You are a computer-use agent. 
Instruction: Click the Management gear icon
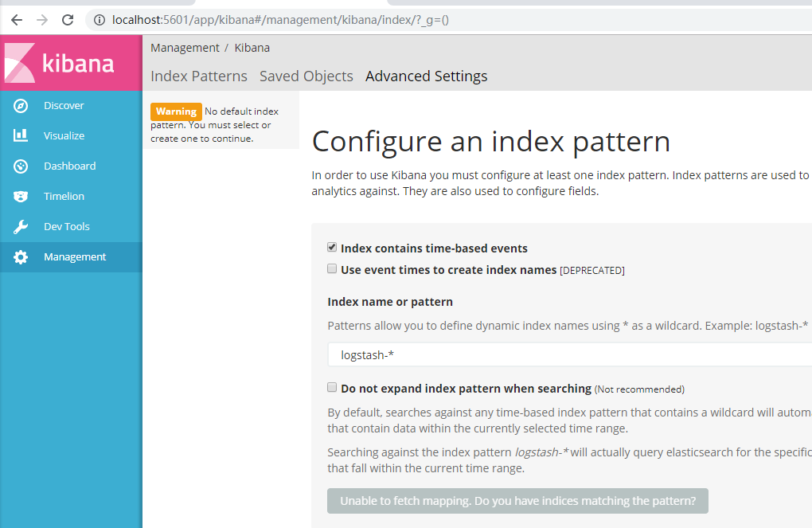click(21, 257)
